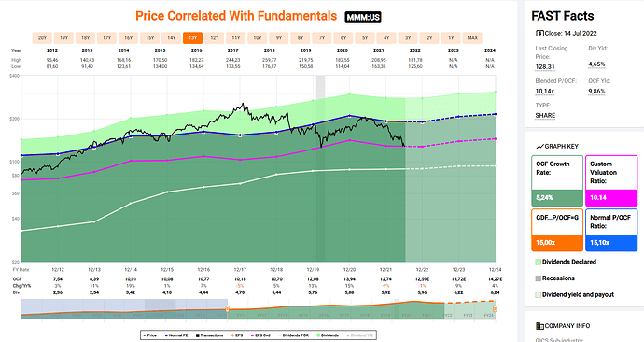The image size is (644, 342).
Task: Click the Last Closing Price value 128.31
Action: pyautogui.click(x=545, y=67)
